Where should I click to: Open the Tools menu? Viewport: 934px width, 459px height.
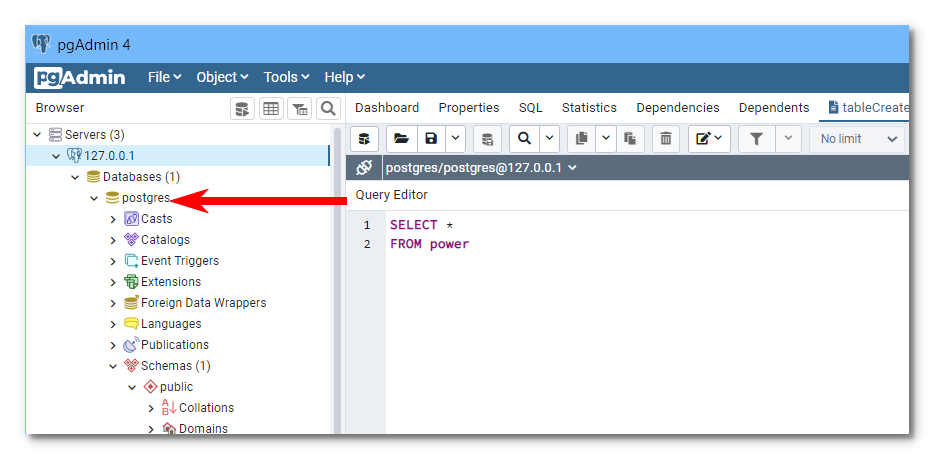point(287,77)
